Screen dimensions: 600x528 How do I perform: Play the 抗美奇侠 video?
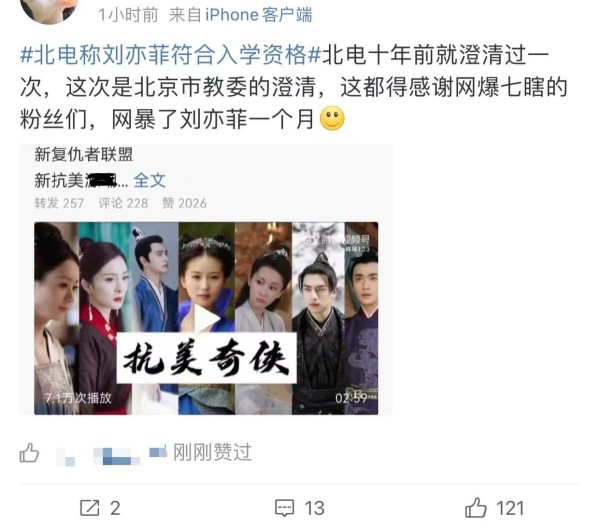pos(206,318)
